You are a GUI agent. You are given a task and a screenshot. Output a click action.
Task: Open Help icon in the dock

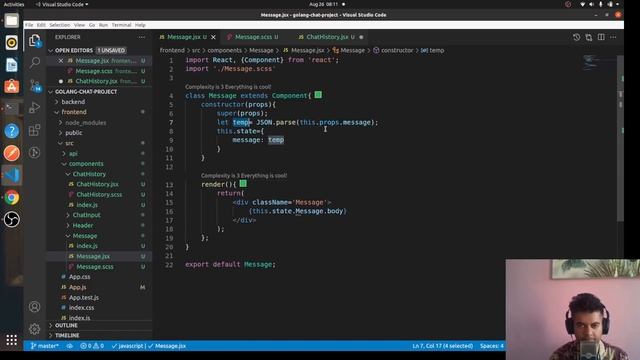pos(11,131)
